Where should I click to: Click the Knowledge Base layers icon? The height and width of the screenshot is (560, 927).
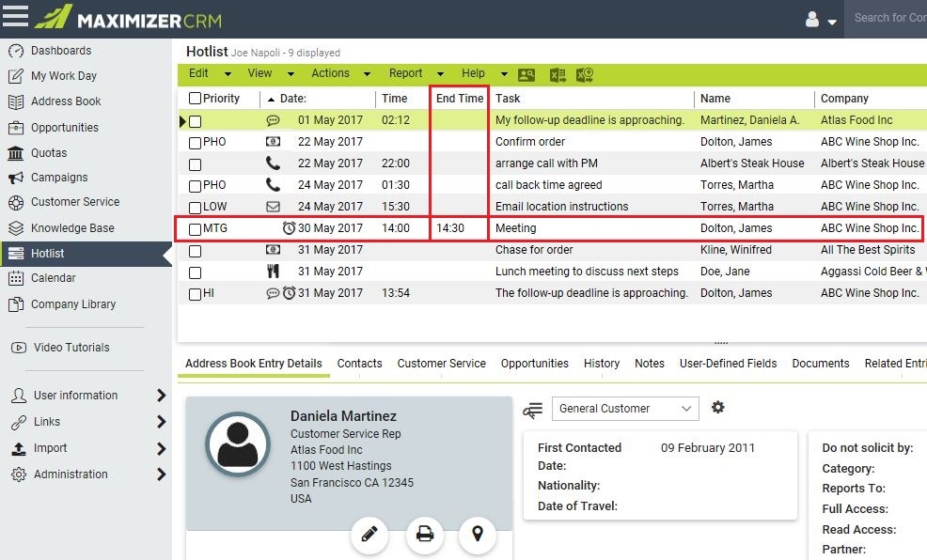(x=16, y=228)
